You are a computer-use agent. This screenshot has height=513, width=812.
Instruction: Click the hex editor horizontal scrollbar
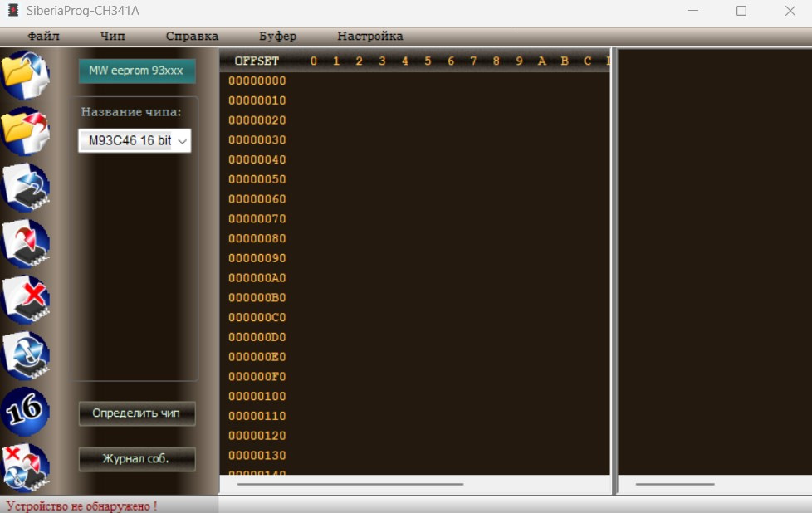[x=350, y=484]
